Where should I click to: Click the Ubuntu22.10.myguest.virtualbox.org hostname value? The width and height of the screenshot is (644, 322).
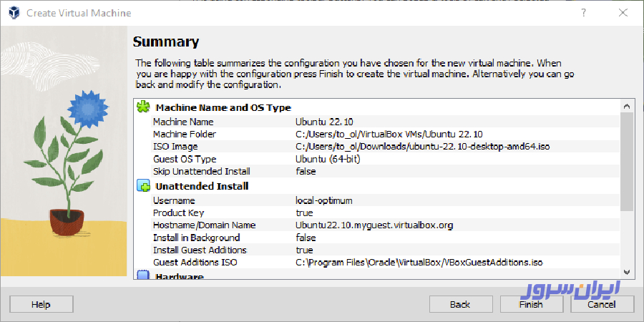[x=374, y=225]
